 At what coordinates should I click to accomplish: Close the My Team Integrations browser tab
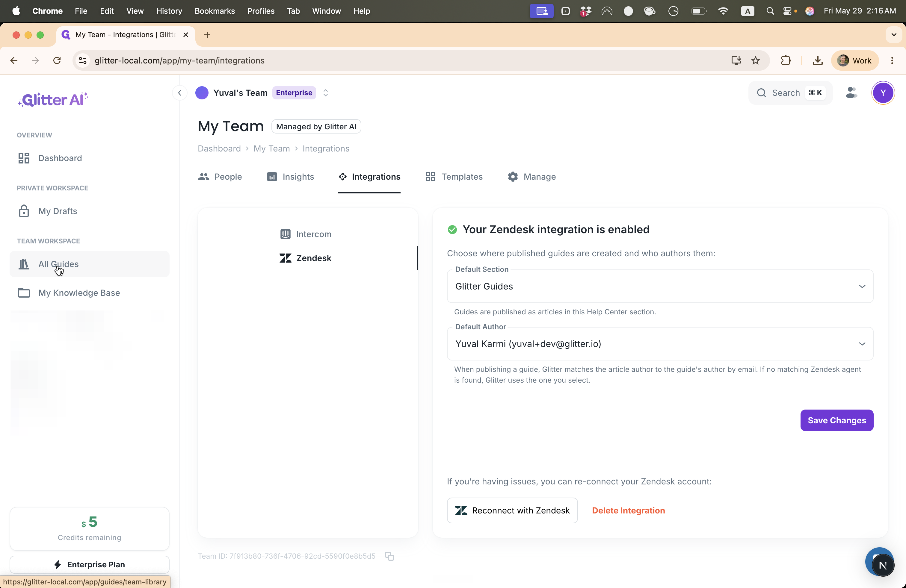point(186,35)
